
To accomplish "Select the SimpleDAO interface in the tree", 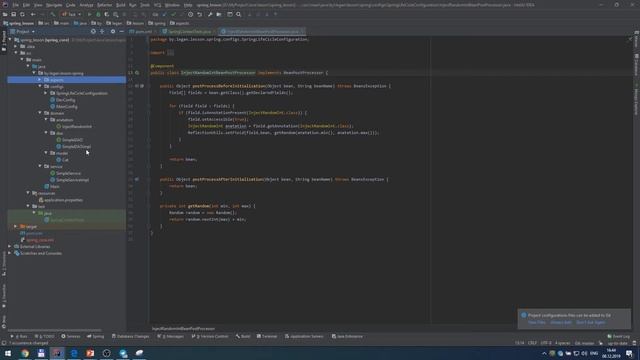I will pos(69,140).
